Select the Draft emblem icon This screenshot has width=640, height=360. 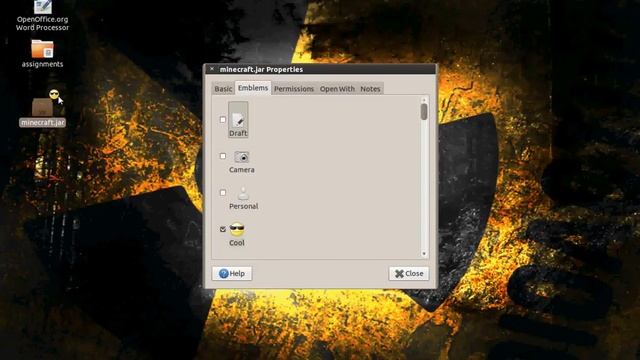coord(238,120)
